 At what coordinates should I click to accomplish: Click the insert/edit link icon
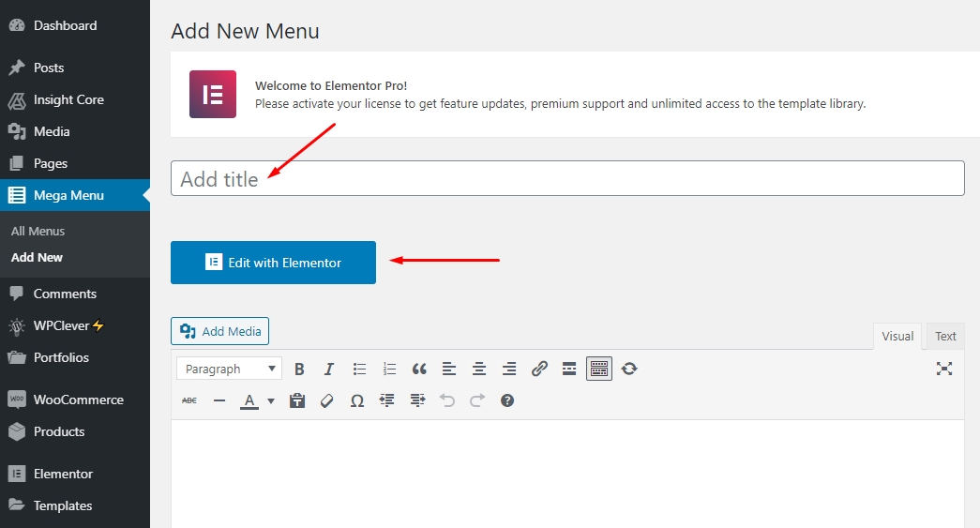pos(539,369)
